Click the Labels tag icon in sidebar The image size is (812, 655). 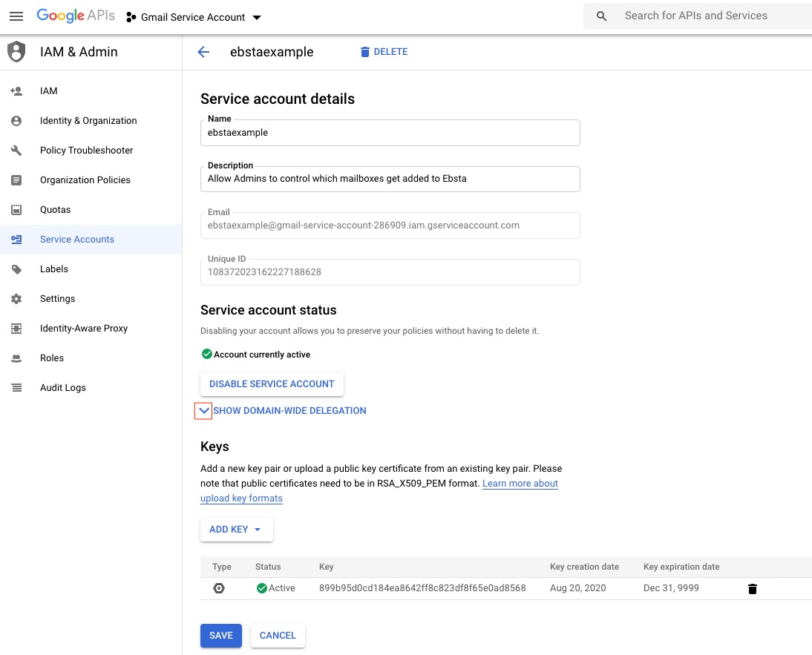point(16,269)
